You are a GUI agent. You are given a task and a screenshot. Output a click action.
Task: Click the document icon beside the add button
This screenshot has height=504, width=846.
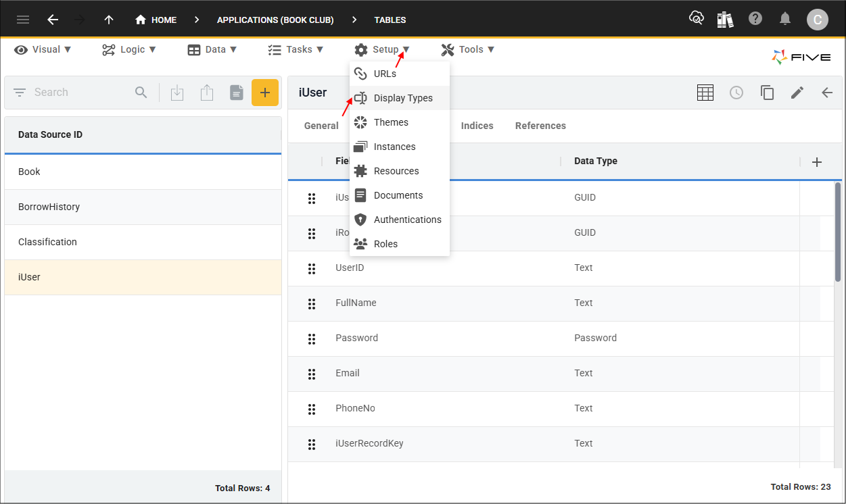pos(236,93)
